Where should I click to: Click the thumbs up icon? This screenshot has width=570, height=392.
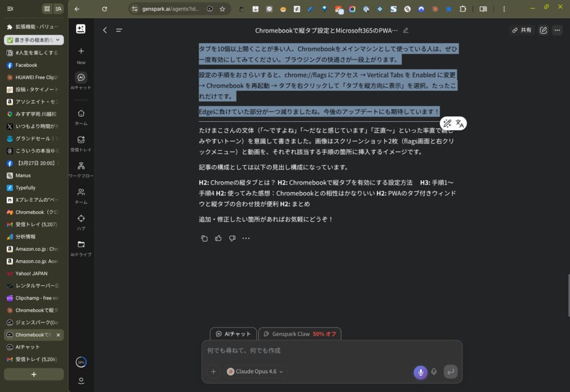tap(218, 239)
